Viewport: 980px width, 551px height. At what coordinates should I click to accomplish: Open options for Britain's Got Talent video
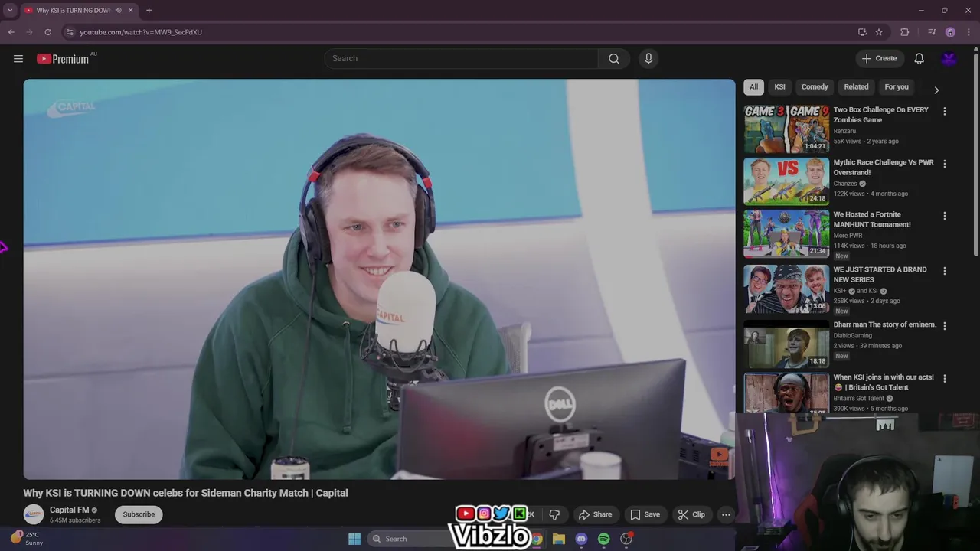point(944,378)
